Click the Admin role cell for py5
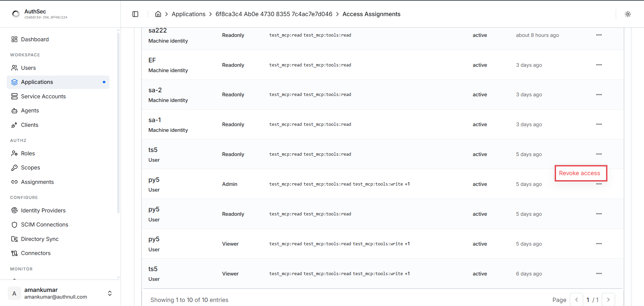This screenshot has height=306, width=644. coord(230,184)
